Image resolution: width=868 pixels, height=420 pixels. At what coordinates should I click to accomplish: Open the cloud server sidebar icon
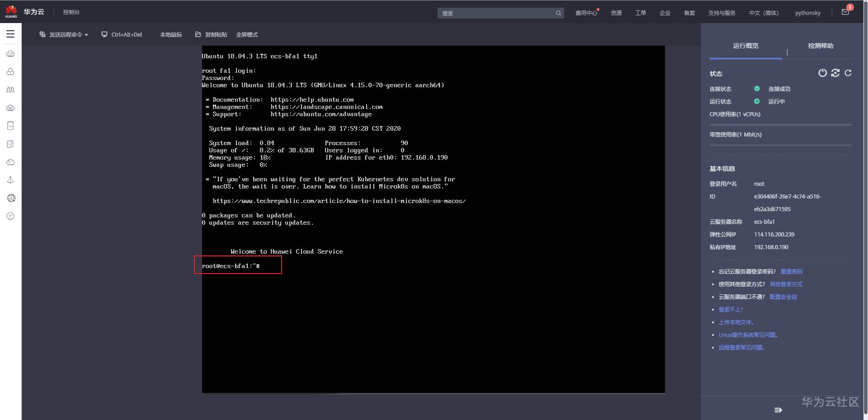[x=10, y=54]
